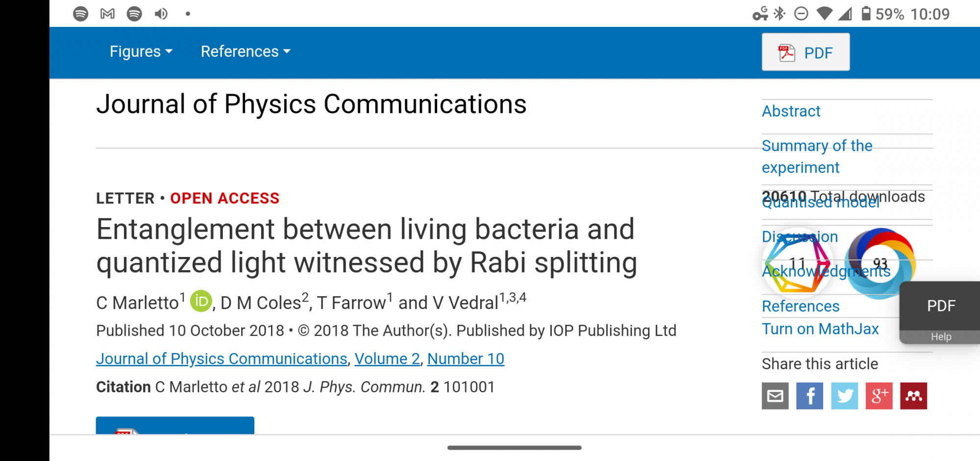Tap the cellular signal icon in status bar

click(x=845, y=14)
